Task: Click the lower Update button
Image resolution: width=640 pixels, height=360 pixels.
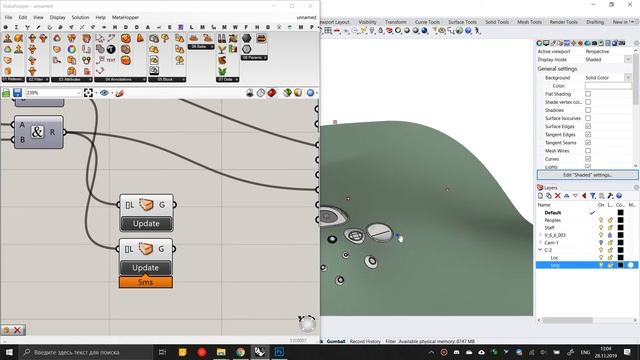Action: click(x=146, y=268)
